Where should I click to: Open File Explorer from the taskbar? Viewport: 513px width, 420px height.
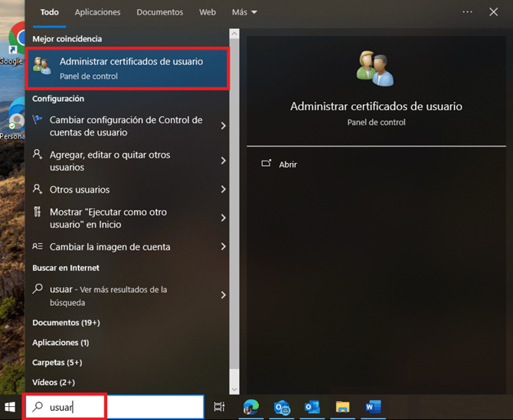tap(342, 407)
